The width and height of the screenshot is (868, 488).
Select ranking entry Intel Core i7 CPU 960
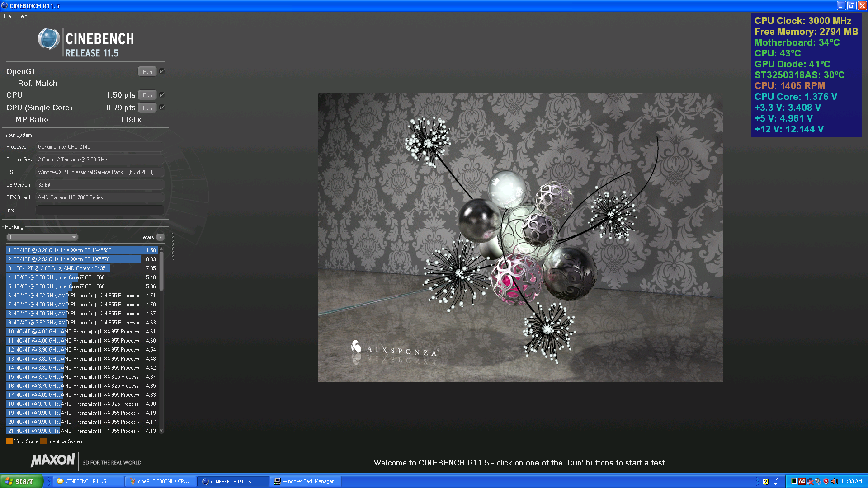(82, 277)
